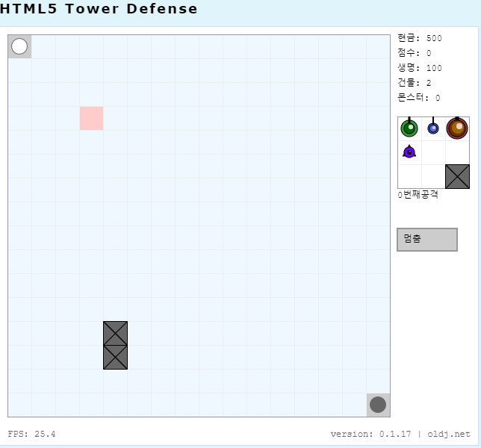The height and width of the screenshot is (448, 481).
Task: Click the FPS: 25.4 readout
Action: [31, 434]
